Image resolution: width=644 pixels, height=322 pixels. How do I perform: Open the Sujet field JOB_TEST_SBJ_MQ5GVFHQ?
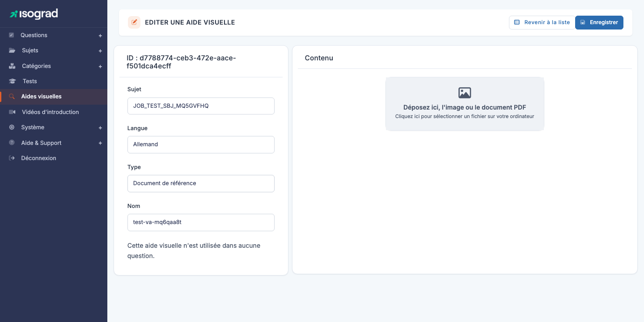[x=201, y=106]
